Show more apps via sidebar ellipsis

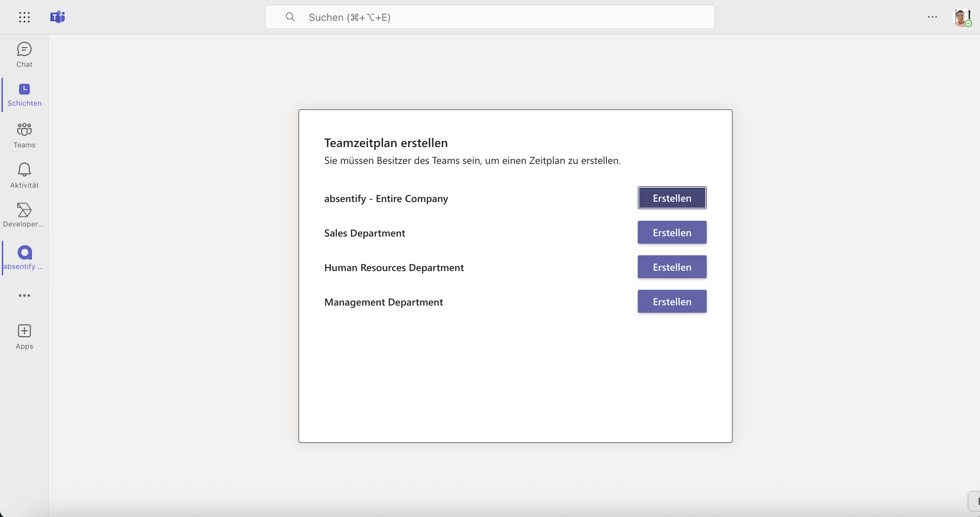pyautogui.click(x=24, y=295)
